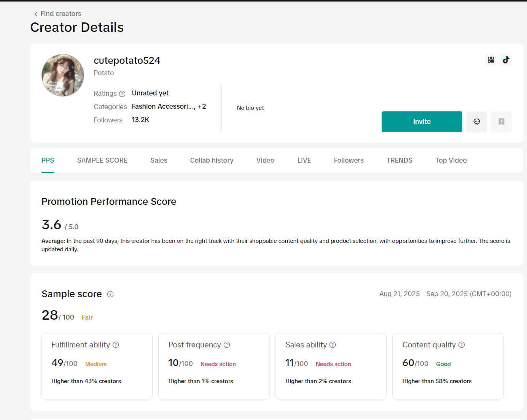Click the chat message icon button
The image size is (527, 420).
point(476,122)
